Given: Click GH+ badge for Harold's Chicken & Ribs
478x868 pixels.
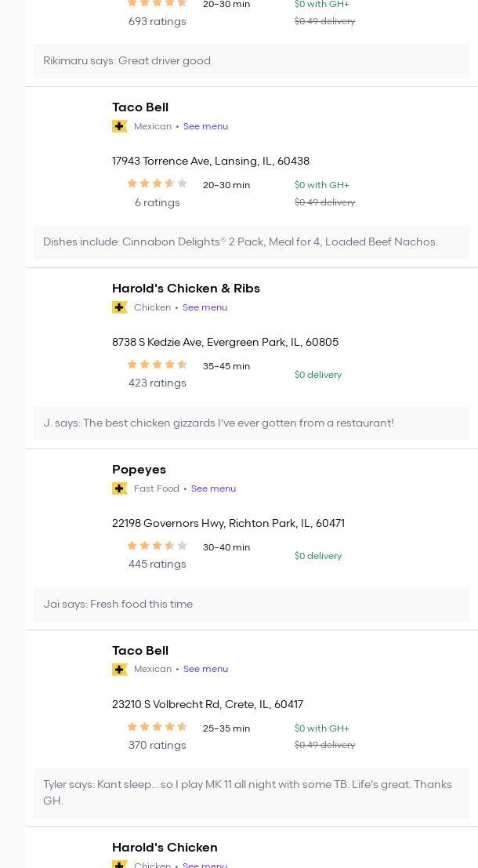Looking at the screenshot, I should coord(120,307).
